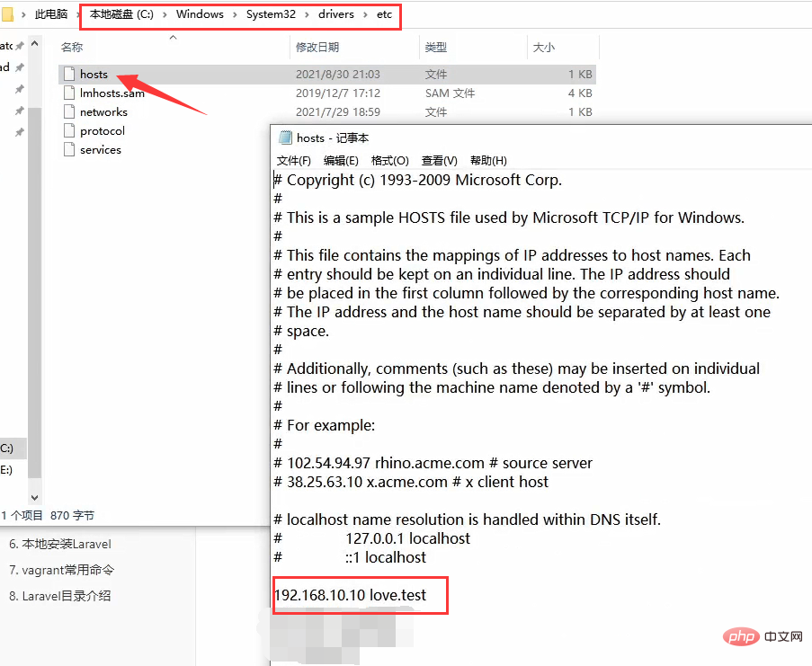Viewport: 812px width, 666px height.
Task: Select the lmhosts.sam file icon
Action: click(x=70, y=93)
